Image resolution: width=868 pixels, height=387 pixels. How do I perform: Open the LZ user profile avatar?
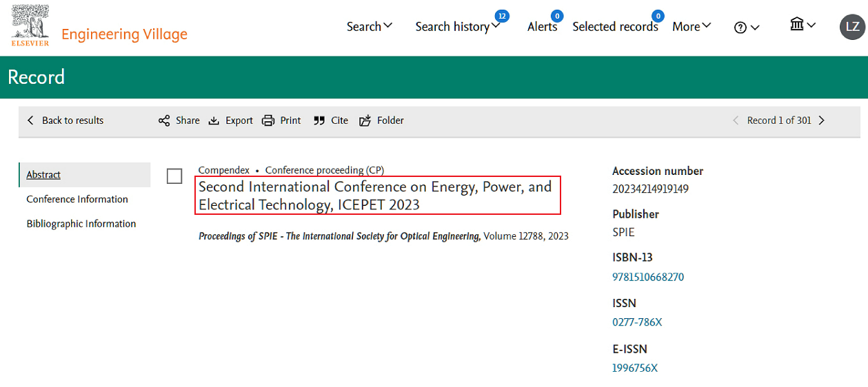pyautogui.click(x=851, y=27)
